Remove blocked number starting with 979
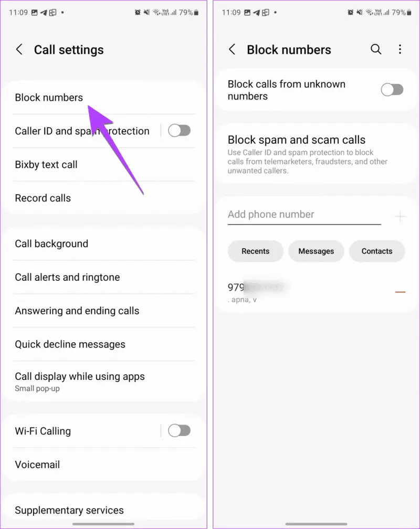 point(400,292)
